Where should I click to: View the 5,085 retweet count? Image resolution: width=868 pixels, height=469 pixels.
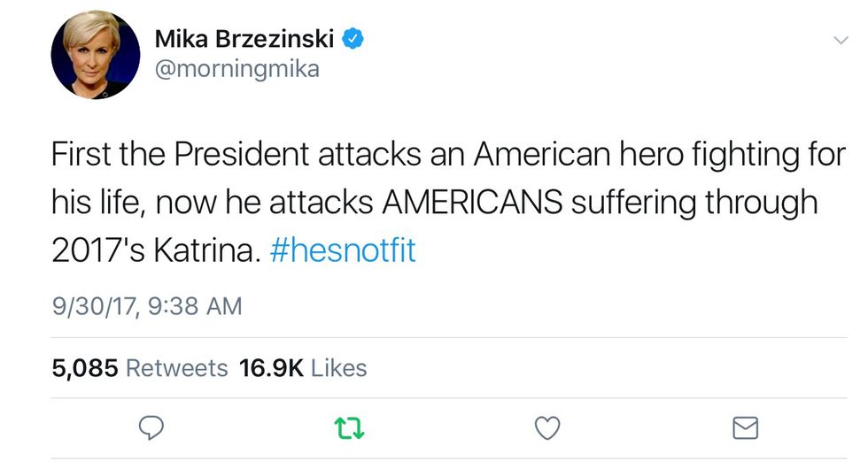click(x=85, y=367)
